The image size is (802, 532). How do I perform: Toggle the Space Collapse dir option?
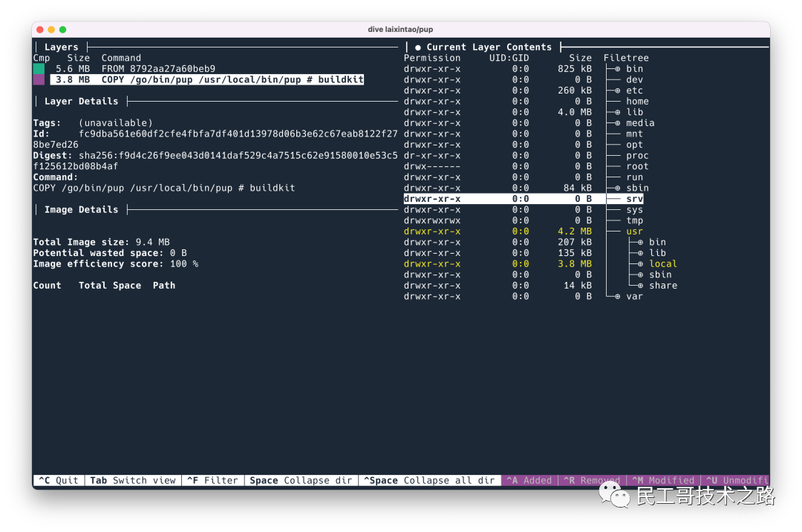pyautogui.click(x=301, y=481)
